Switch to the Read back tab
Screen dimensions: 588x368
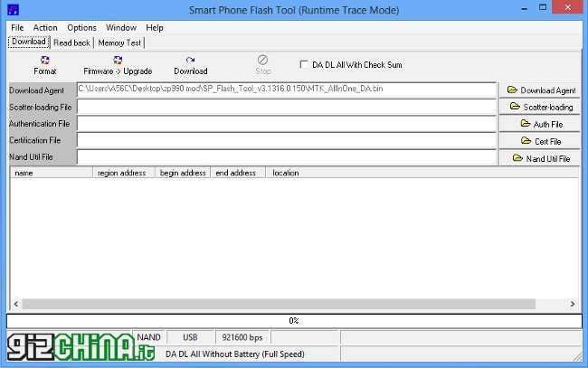coord(71,42)
